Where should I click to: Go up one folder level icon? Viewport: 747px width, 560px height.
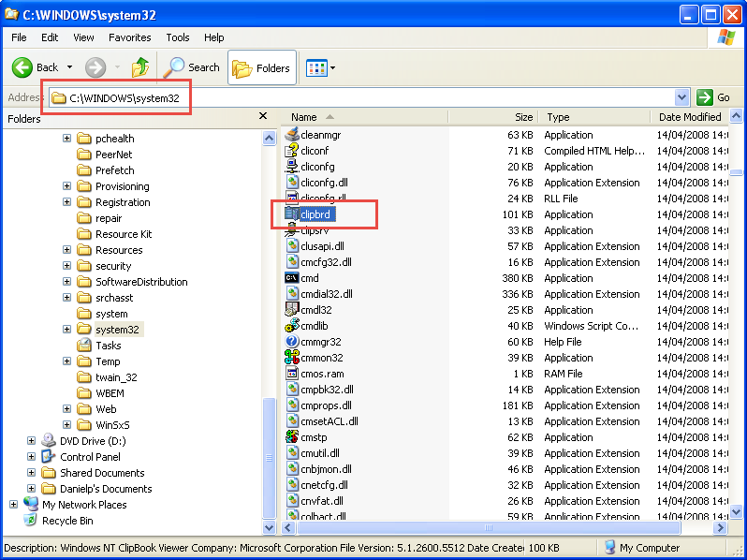point(140,67)
